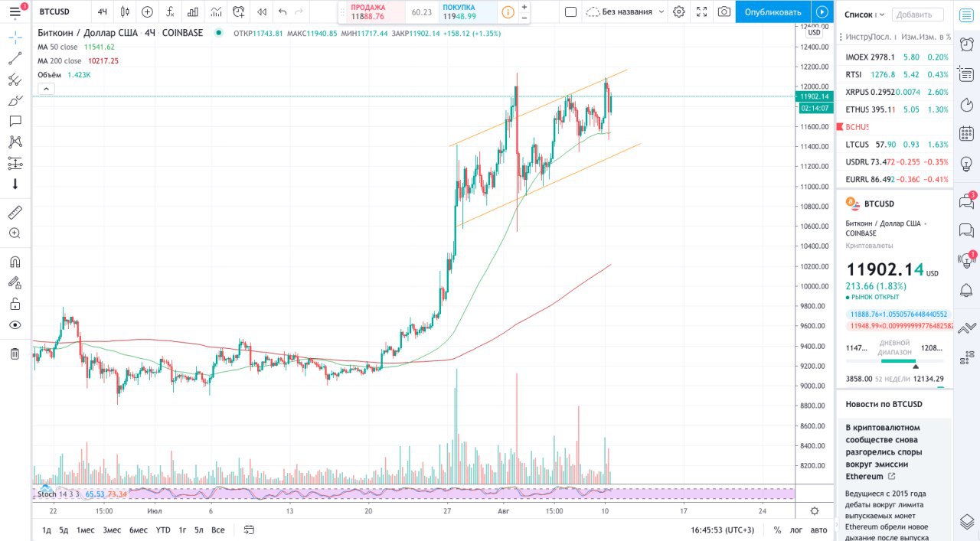Select the XRPUS row in watchlist
This screenshot has height=541, width=980.
[897, 92]
